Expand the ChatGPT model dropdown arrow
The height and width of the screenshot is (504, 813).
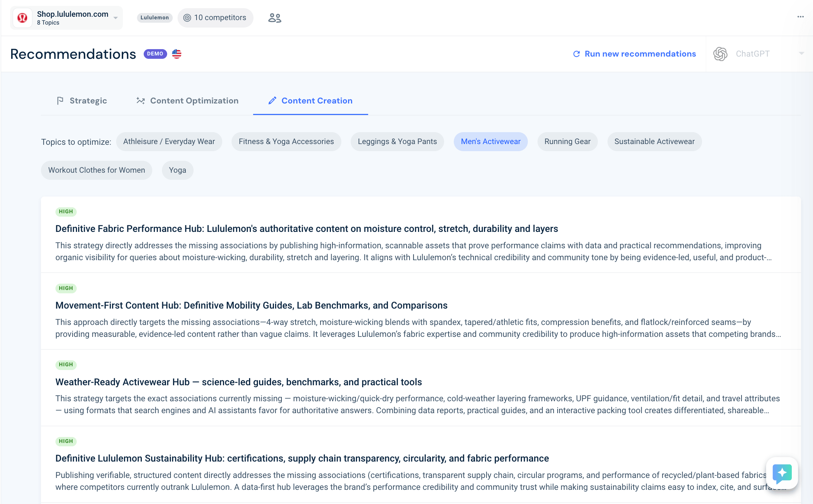click(801, 54)
